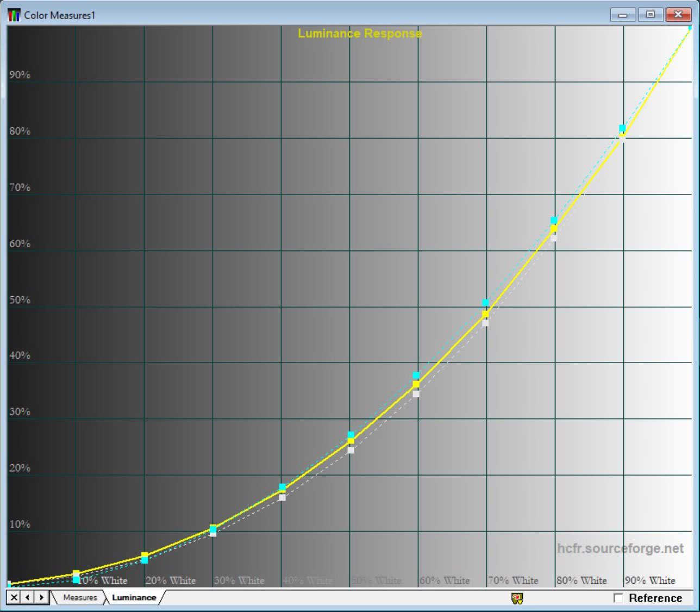This screenshot has width=700, height=612.
Task: Click the yellow data point at 20% White
Action: tap(145, 555)
